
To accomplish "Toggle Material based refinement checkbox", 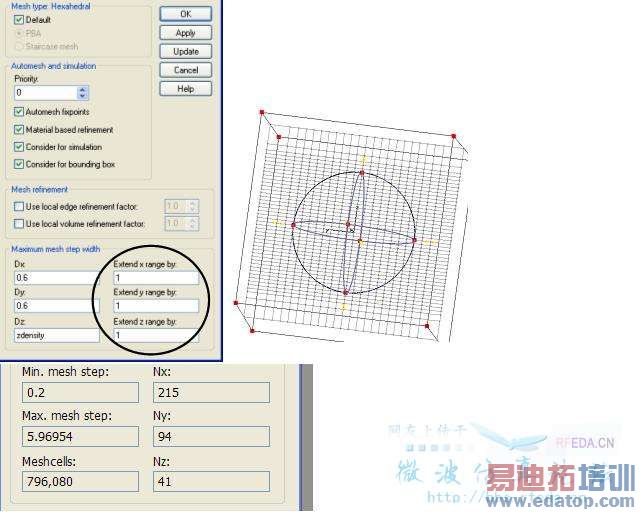I will (x=19, y=129).
